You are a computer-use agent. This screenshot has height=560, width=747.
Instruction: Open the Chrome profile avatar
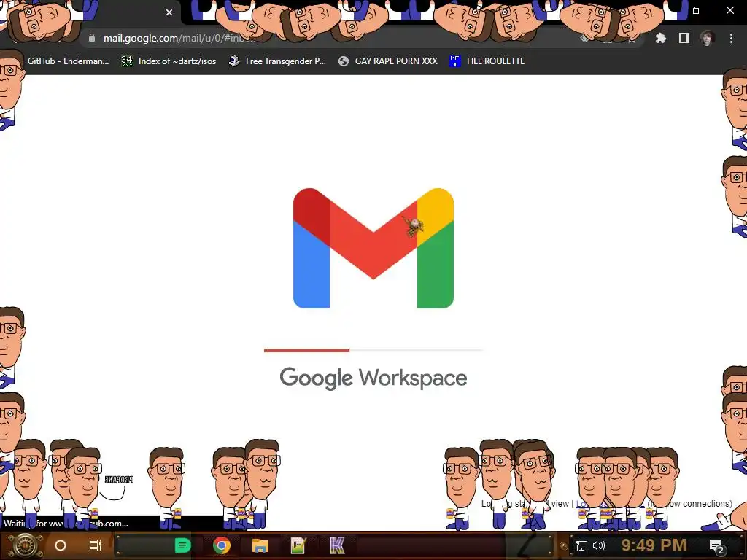pos(708,38)
